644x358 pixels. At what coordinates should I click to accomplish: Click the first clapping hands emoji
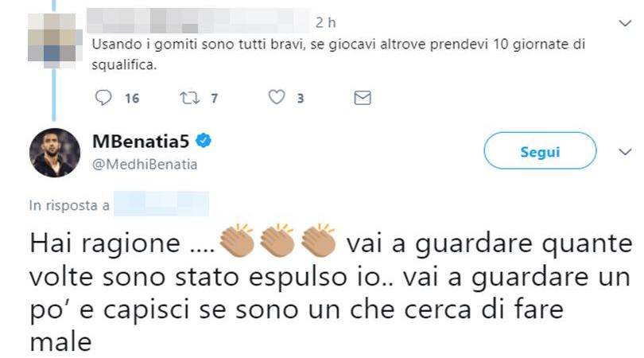[237, 240]
